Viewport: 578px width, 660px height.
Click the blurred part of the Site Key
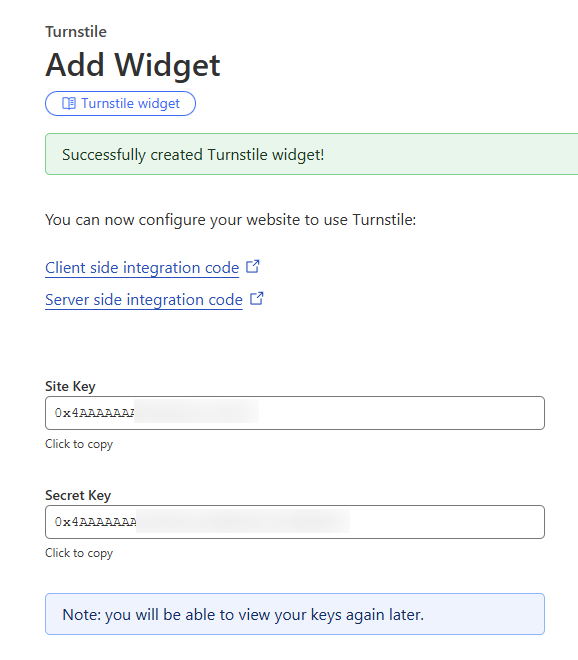coord(197,412)
